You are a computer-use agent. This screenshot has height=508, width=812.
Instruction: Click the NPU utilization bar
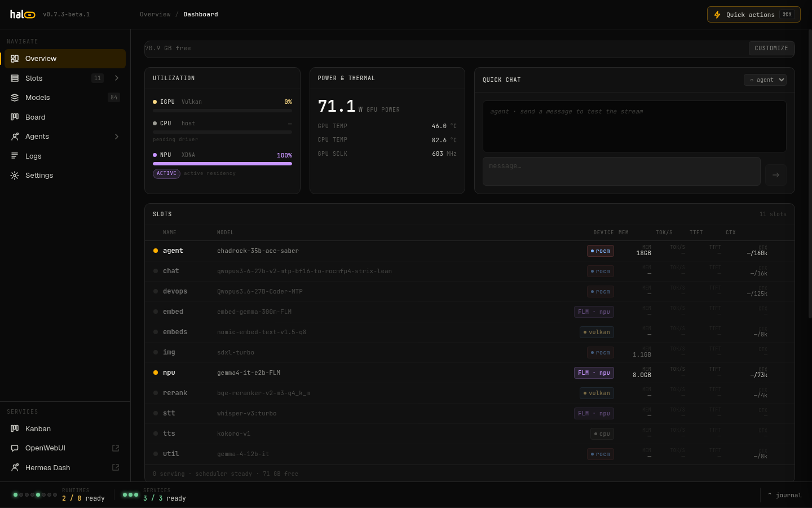pyautogui.click(x=222, y=164)
